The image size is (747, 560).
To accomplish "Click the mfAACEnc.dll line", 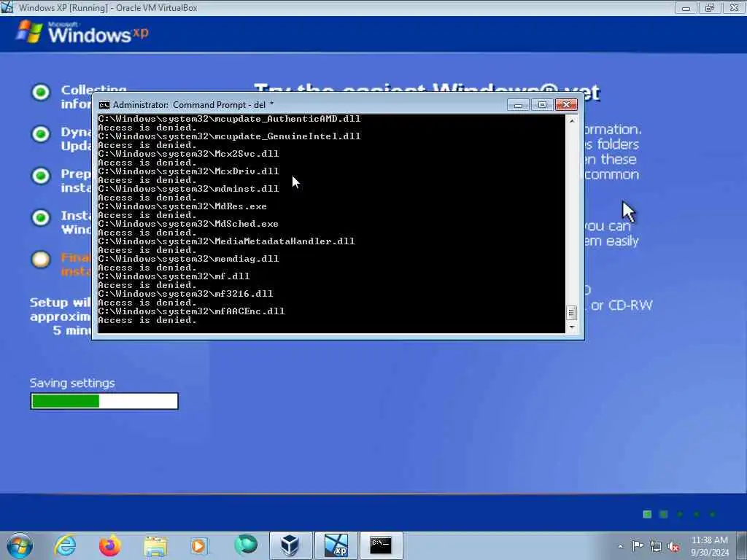I will (191, 311).
